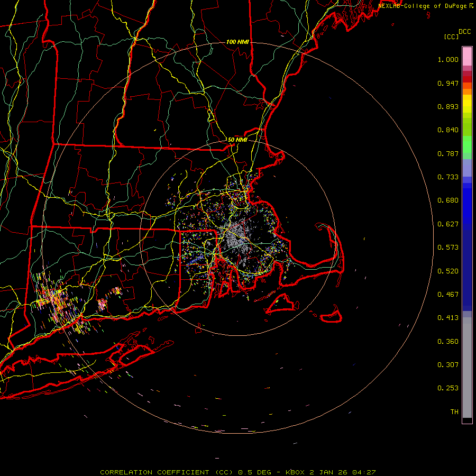Click the 0.360 legend value

448,342
